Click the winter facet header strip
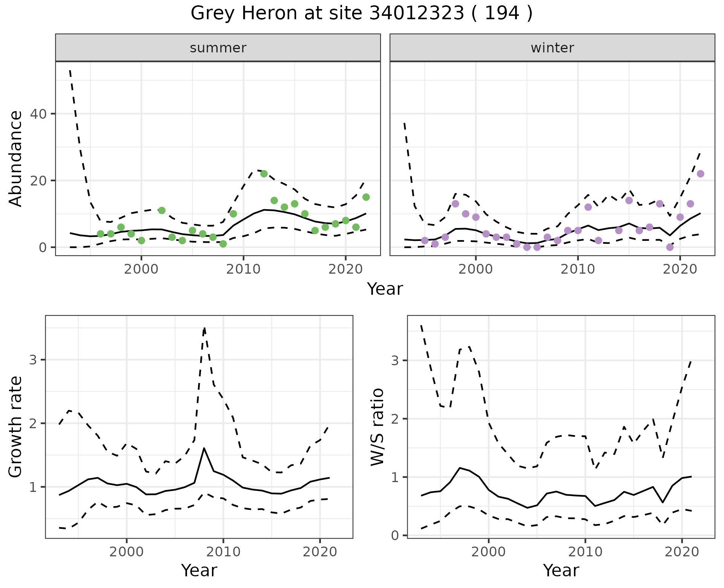 [x=552, y=48]
